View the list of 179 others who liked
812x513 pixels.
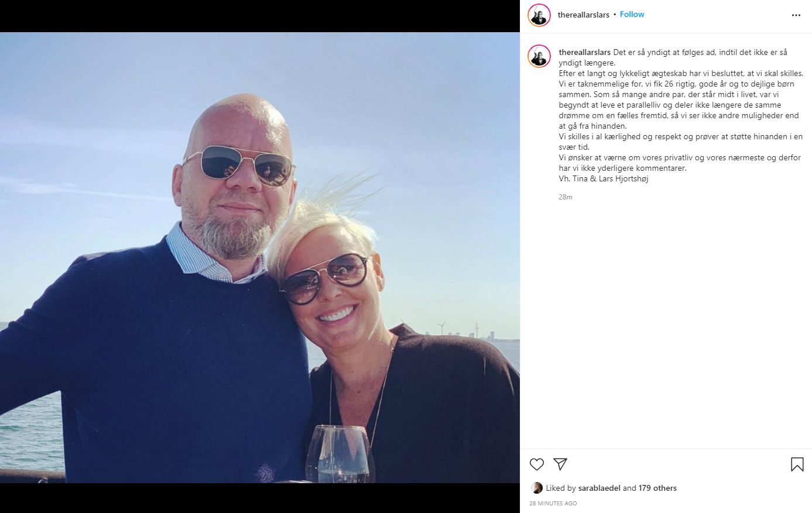click(x=657, y=488)
